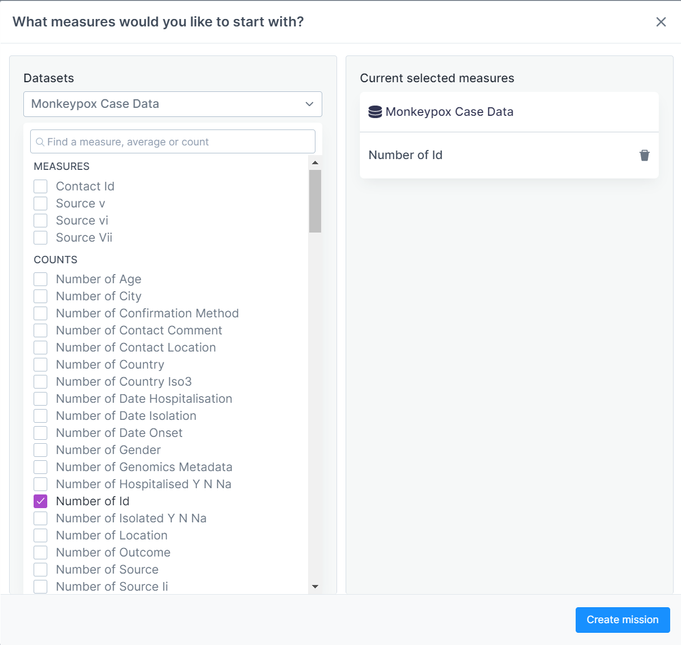
Task: Click the search magnifier icon
Action: (40, 142)
